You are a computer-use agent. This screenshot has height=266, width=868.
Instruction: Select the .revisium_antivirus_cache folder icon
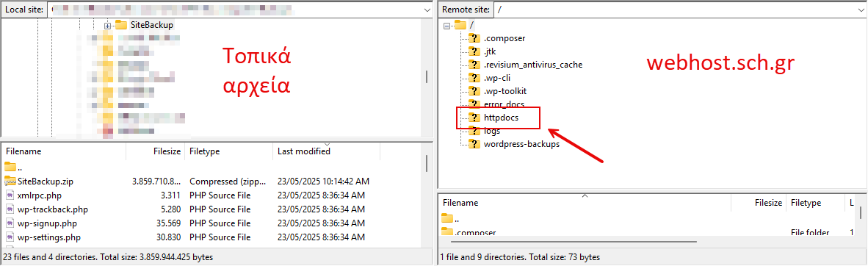(474, 65)
